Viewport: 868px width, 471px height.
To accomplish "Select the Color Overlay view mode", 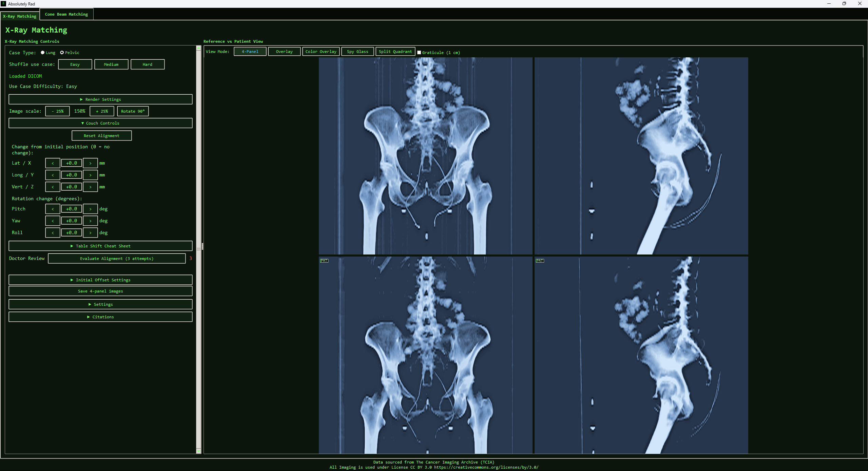I will pos(321,51).
